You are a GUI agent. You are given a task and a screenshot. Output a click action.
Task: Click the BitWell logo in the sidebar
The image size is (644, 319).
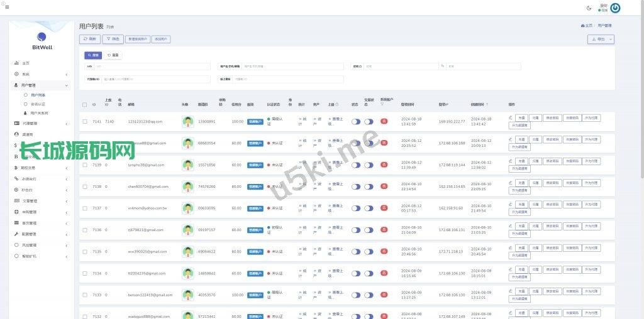(x=42, y=41)
